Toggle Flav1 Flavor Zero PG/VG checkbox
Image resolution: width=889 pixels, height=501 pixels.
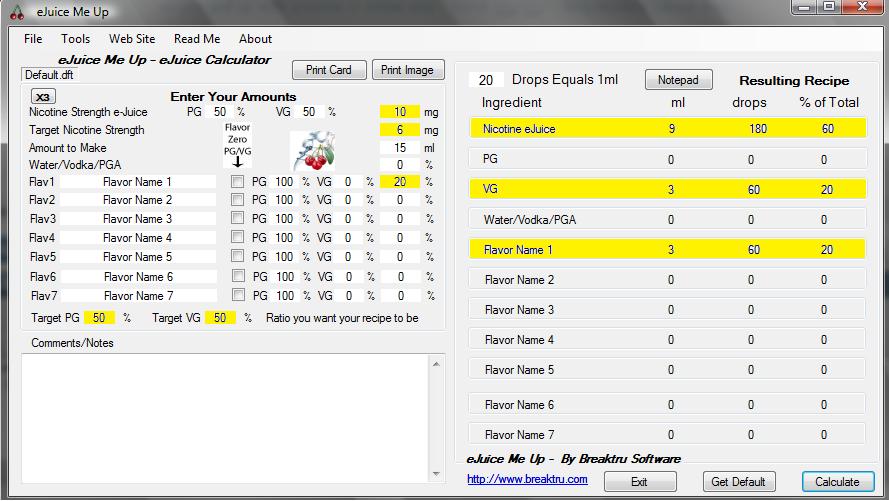[x=238, y=182]
